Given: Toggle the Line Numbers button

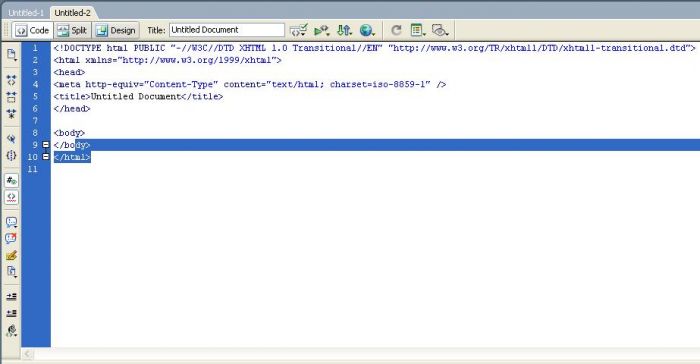Looking at the screenshot, I should (12, 180).
